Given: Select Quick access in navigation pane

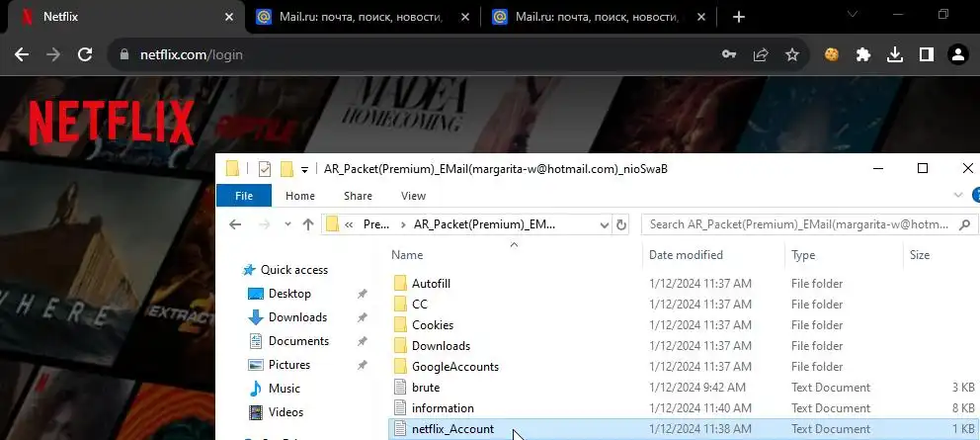Looking at the screenshot, I should click(293, 270).
